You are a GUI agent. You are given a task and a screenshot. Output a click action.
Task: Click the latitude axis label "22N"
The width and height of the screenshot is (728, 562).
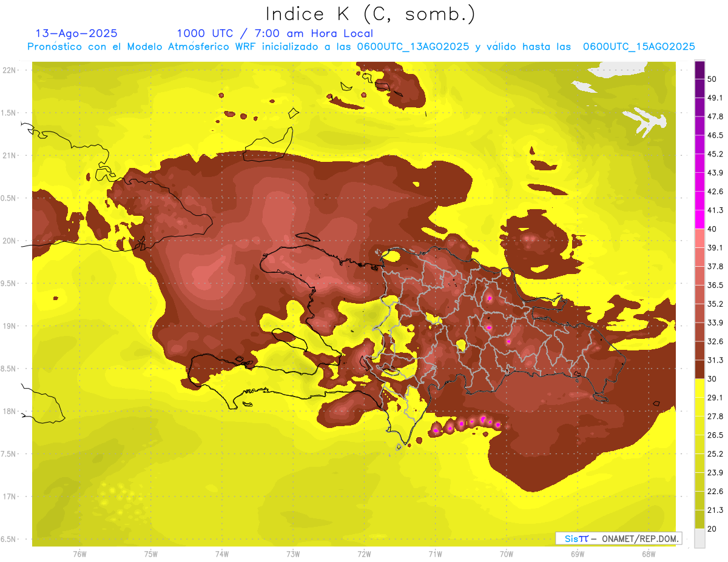click(9, 70)
